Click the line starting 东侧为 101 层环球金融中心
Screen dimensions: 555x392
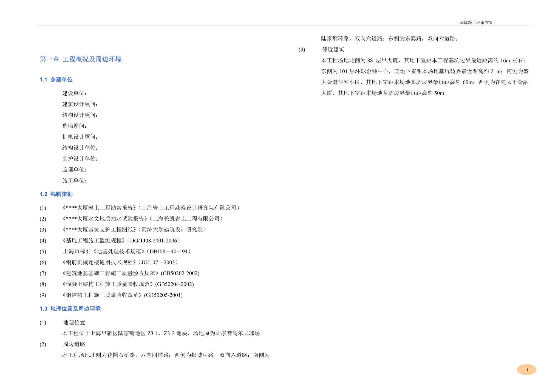(425, 71)
